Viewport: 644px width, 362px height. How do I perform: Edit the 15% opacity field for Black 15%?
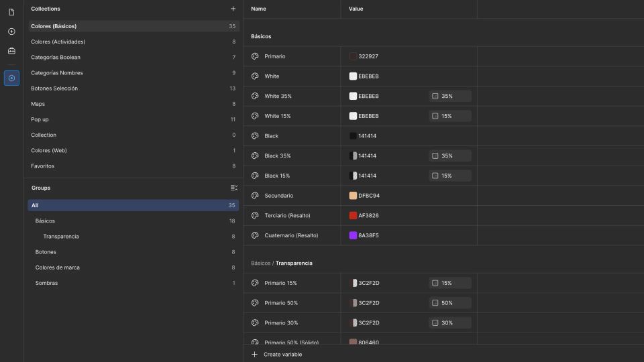tap(450, 176)
